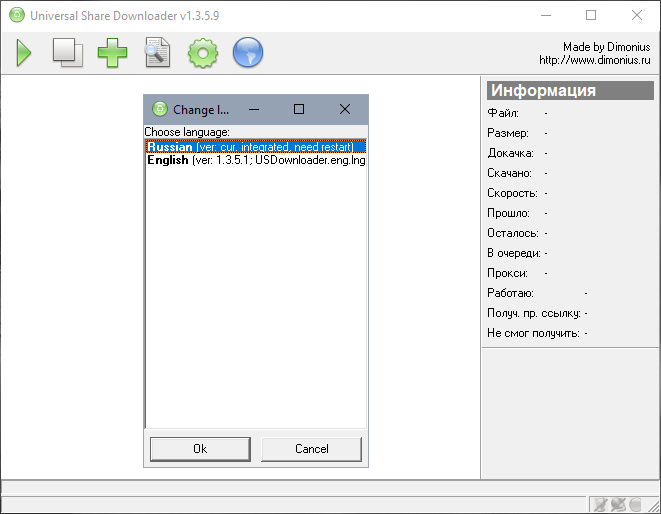Screen dimensions: 661x514
Task: Click the blue globe language icon
Action: tap(248, 53)
